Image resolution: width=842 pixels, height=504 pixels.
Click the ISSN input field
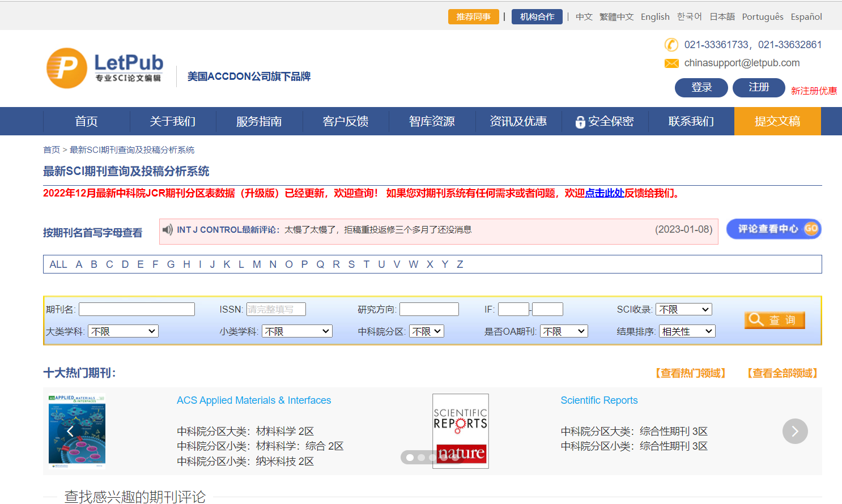click(x=276, y=309)
